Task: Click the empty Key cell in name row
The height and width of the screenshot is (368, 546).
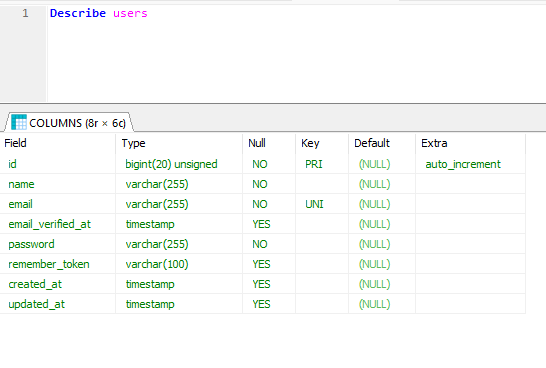Action: (x=322, y=184)
